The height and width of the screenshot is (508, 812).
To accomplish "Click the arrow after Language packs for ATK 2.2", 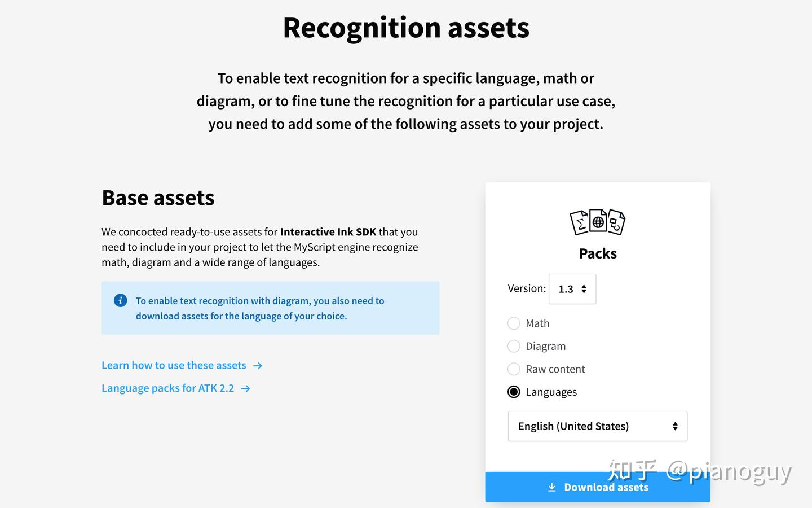I will 245,388.
